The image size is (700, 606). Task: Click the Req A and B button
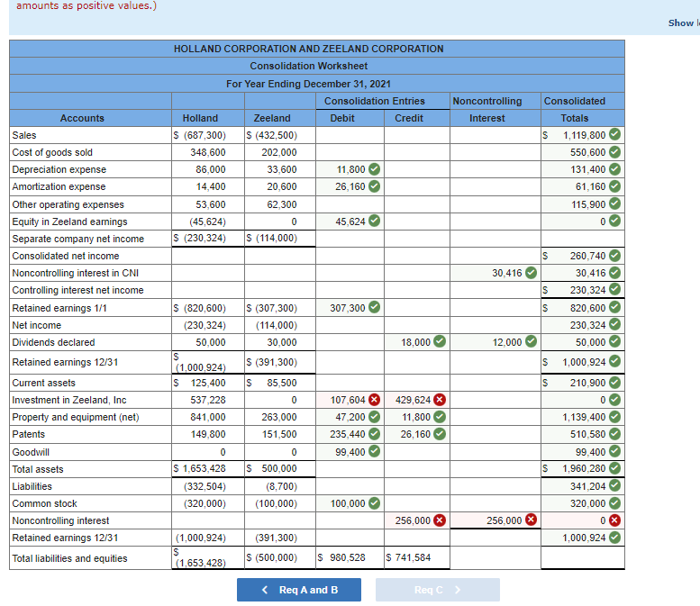point(299,590)
